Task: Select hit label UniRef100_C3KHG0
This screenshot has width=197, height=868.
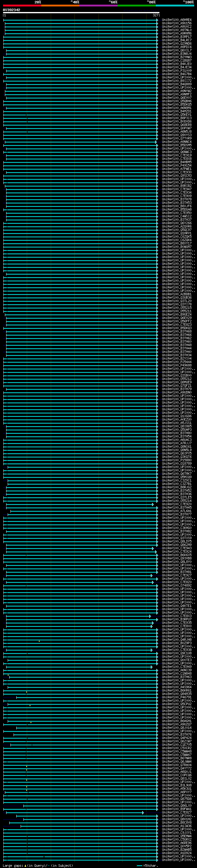Action: 177,528
